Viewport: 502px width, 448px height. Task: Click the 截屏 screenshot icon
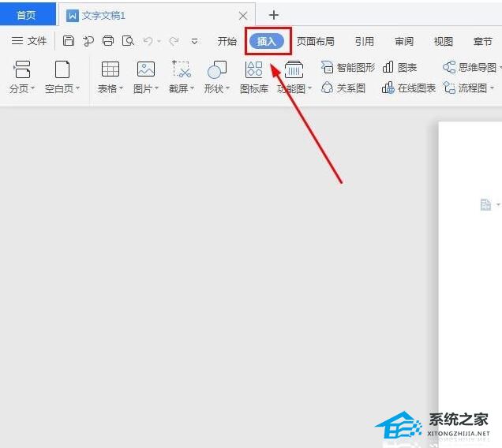[182, 69]
